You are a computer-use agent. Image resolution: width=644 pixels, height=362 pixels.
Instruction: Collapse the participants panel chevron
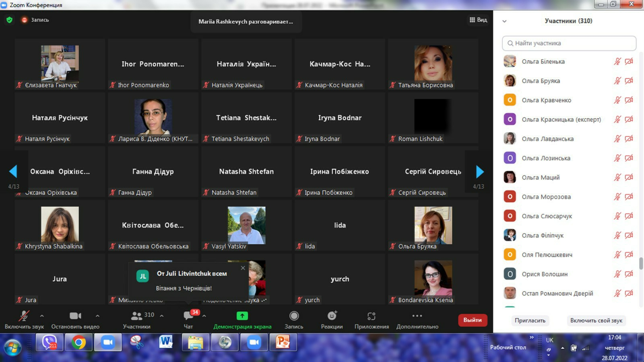point(504,21)
